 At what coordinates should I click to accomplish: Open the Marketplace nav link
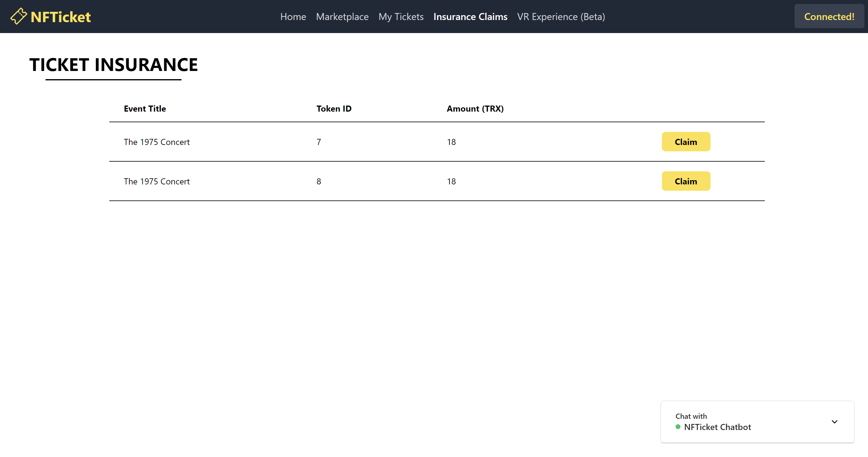342,16
